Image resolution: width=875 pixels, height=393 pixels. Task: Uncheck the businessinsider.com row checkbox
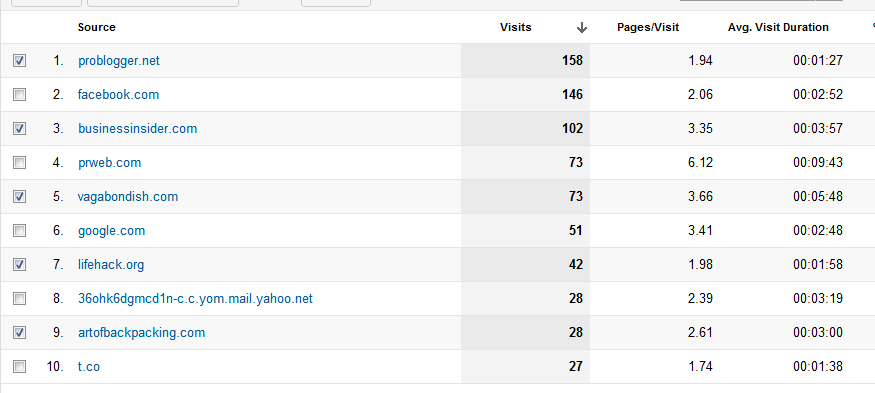click(20, 128)
